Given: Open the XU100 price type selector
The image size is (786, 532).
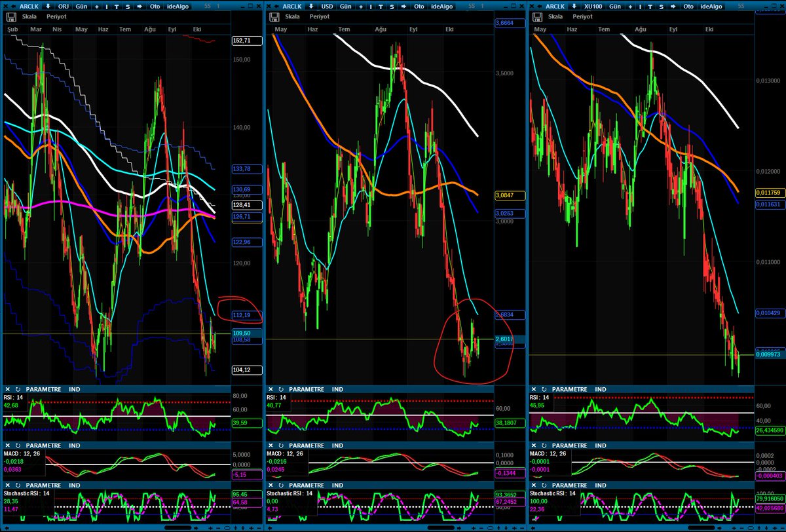Looking at the screenshot, I should (593, 7).
